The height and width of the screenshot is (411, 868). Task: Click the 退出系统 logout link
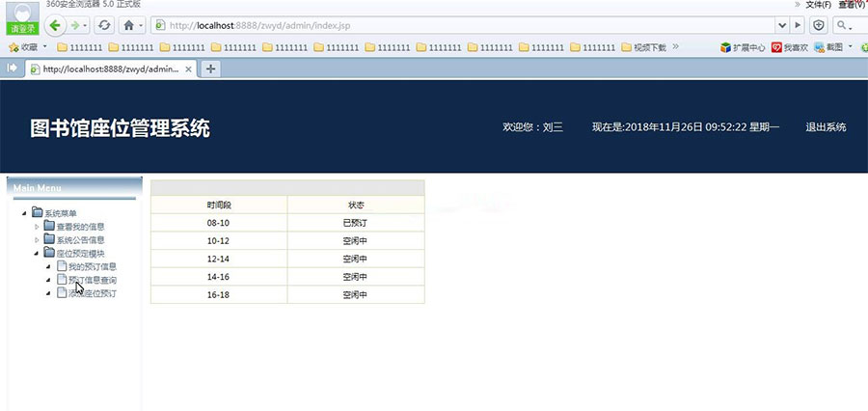coord(826,127)
